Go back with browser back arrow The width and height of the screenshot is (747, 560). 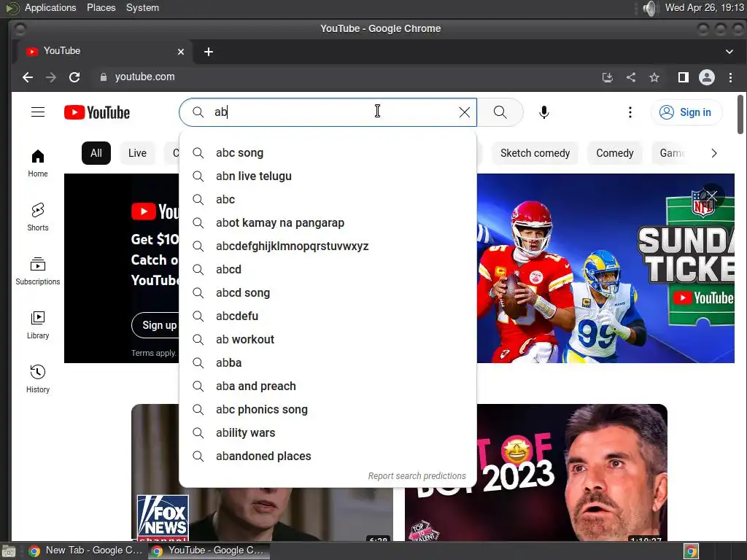(28, 77)
